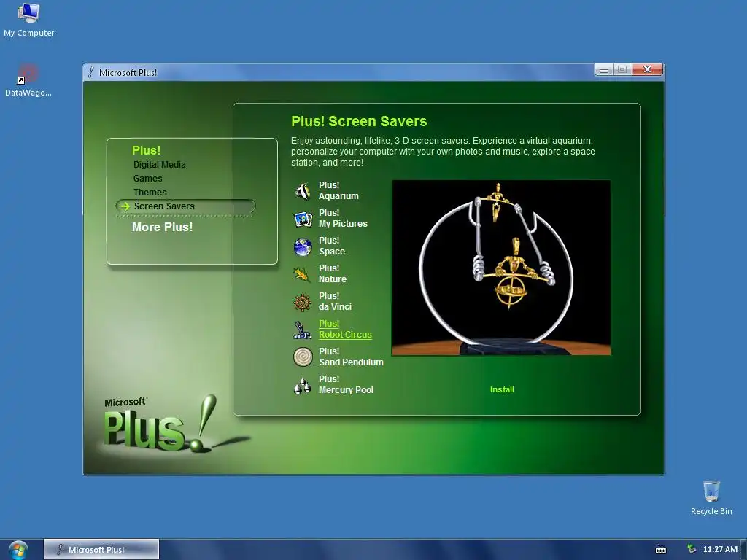747x560 pixels.
Task: Click the exclamation icon in title bar
Action: coord(90,72)
